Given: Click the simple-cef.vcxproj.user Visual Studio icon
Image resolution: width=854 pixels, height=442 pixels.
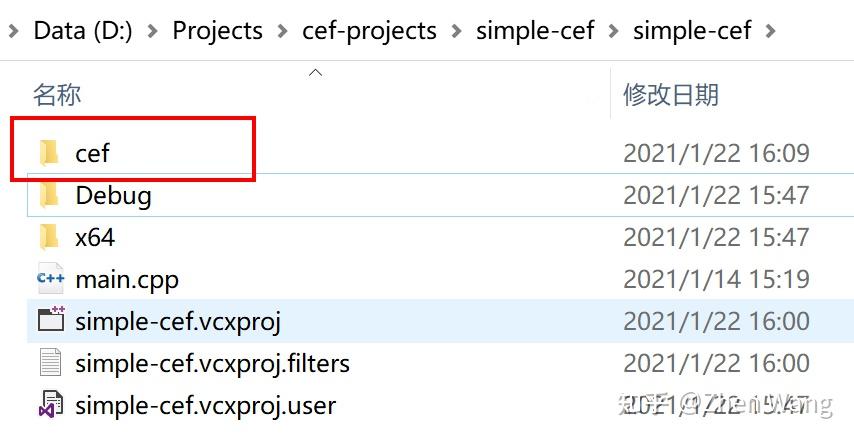Looking at the screenshot, I should pyautogui.click(x=50, y=405).
